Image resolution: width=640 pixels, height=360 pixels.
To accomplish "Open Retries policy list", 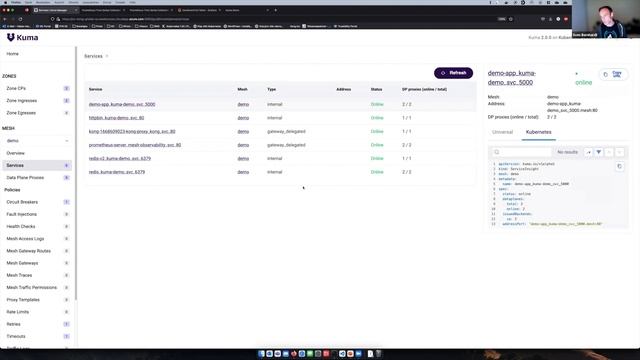I will [13, 324].
